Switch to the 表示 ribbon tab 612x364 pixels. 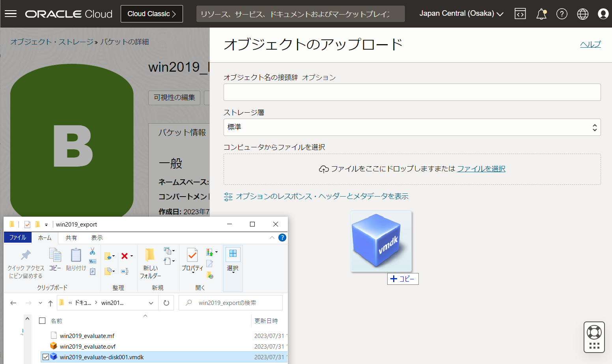pos(97,238)
